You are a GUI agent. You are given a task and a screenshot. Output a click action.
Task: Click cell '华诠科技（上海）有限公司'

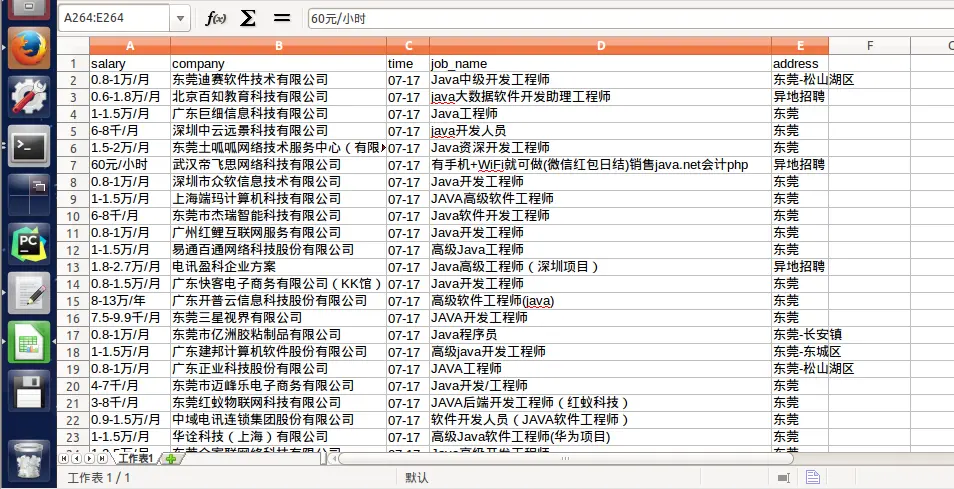(279, 438)
